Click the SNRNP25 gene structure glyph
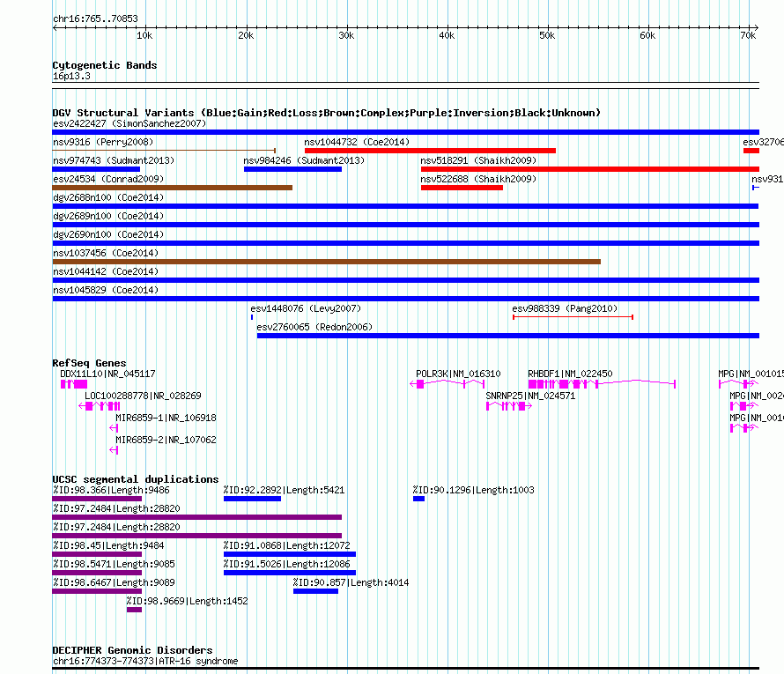The height and width of the screenshot is (674, 784). (509, 406)
